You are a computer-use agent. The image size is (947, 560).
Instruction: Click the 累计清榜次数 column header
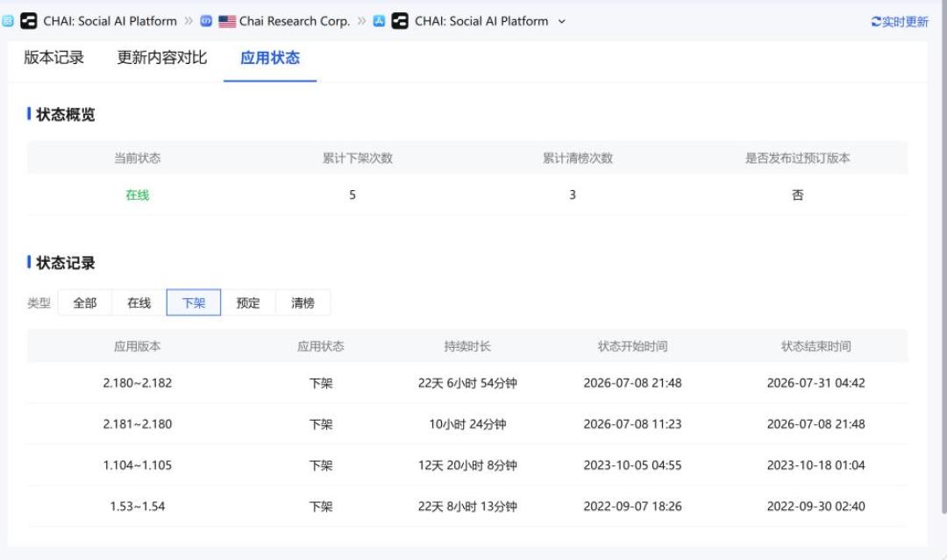[577, 158]
